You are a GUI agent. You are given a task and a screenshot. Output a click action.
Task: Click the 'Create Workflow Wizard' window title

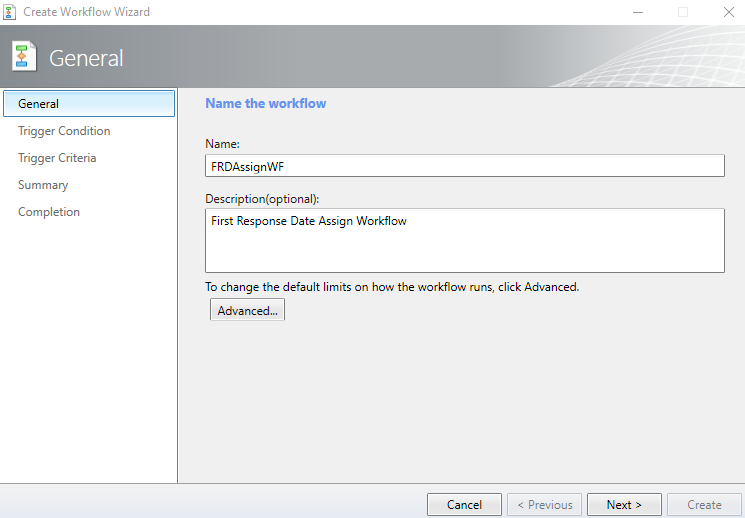point(86,12)
